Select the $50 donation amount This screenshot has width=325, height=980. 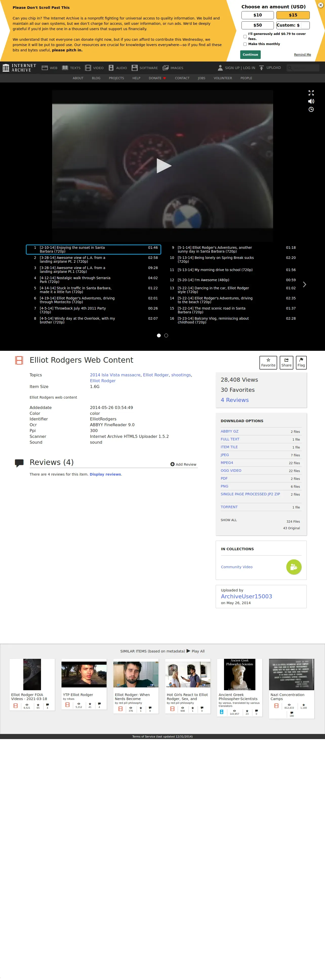click(258, 25)
